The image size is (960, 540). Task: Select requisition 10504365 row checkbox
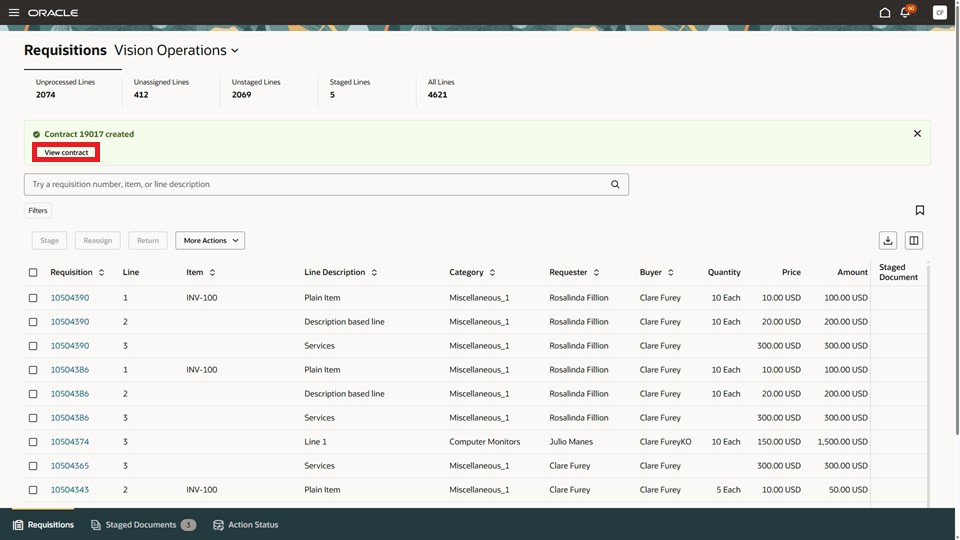[x=33, y=466]
